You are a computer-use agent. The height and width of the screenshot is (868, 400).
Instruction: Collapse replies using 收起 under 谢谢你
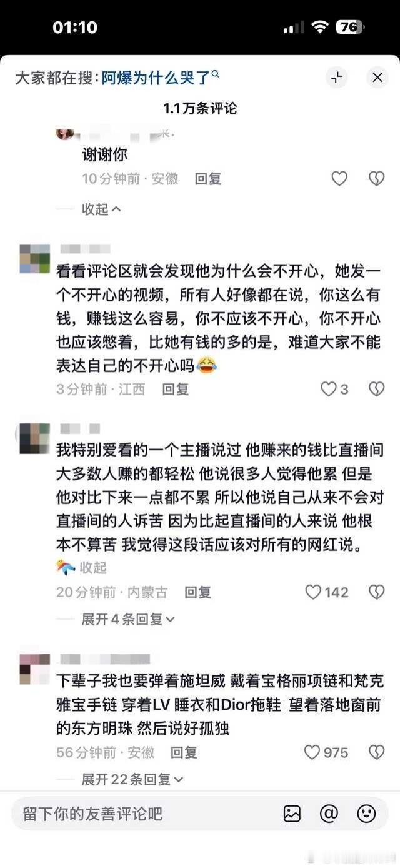pyautogui.click(x=101, y=209)
